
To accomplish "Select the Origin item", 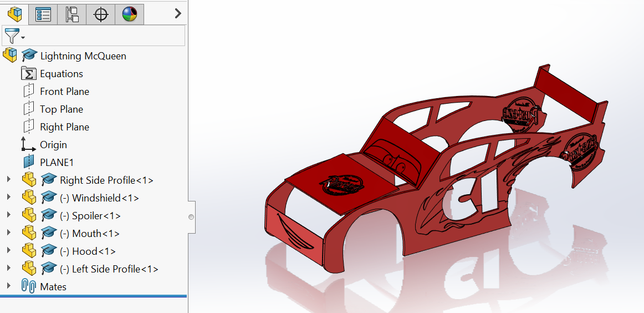I will click(x=53, y=145).
